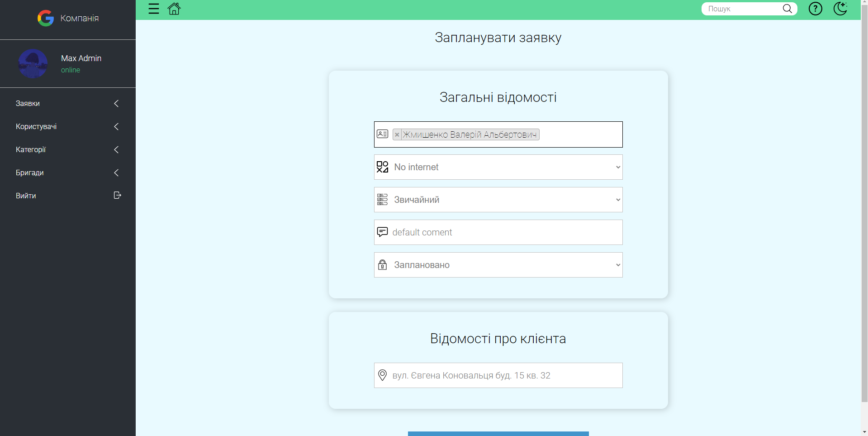The height and width of the screenshot is (436, 868).
Task: Remove the Жмишенко Валерій Альбертович chip
Action: (397, 134)
